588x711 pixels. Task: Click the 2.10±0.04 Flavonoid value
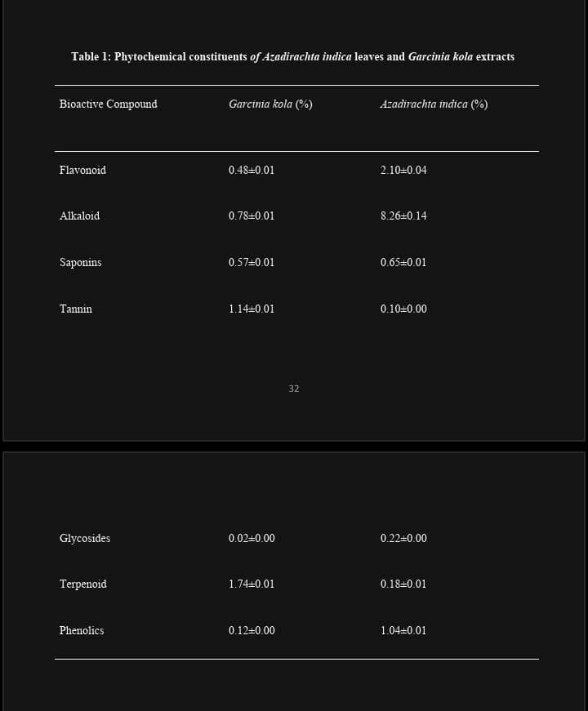(x=403, y=171)
